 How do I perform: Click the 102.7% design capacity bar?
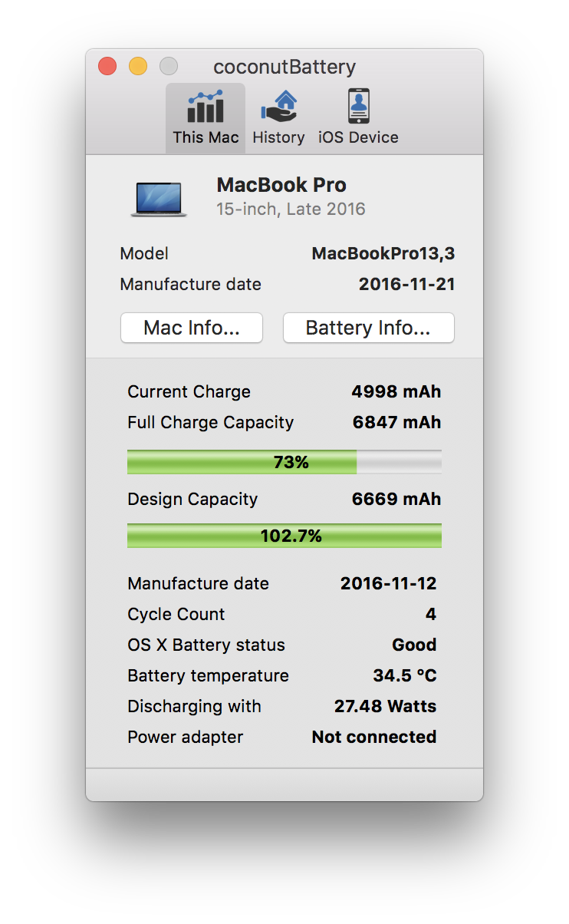tap(284, 536)
